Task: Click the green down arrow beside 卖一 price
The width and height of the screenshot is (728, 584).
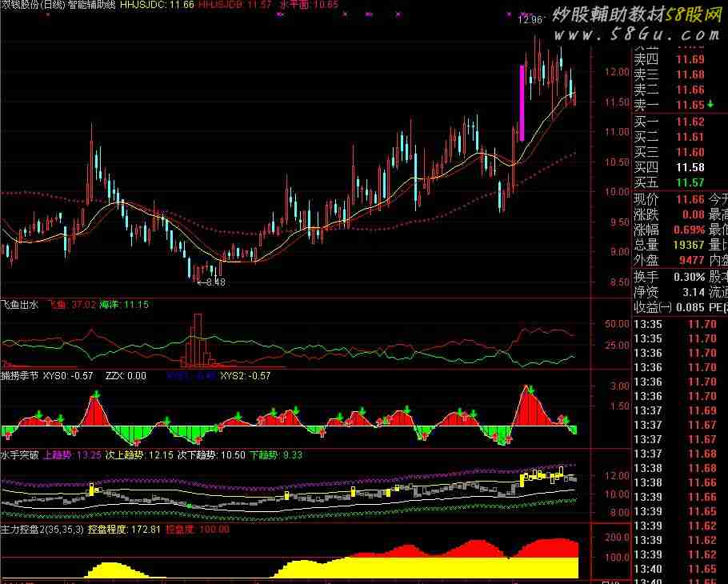Action: click(712, 105)
